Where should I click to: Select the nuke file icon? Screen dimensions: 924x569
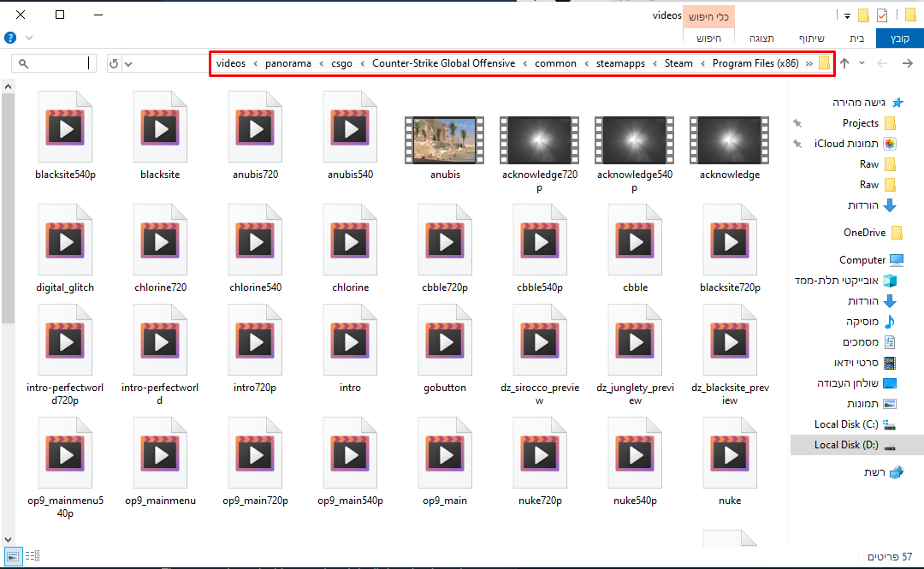pyautogui.click(x=730, y=453)
